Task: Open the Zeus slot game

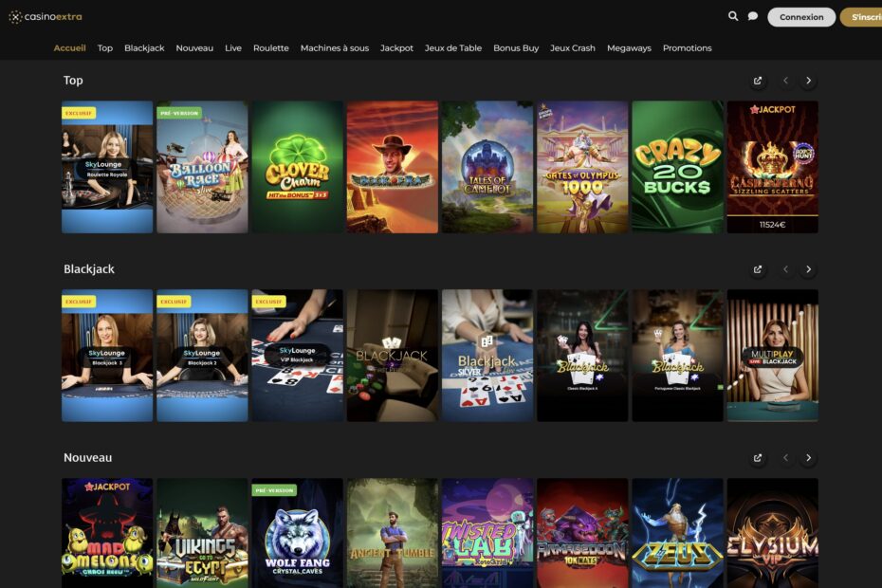Action: (677, 533)
